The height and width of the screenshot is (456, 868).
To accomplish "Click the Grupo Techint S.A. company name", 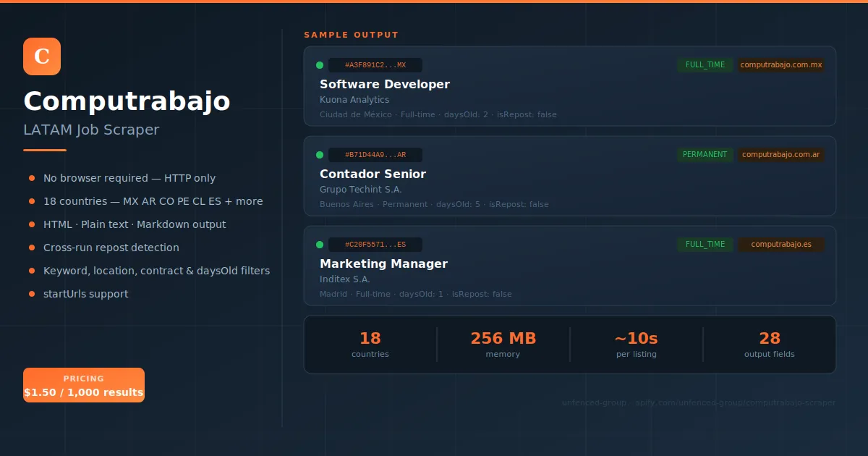I will point(361,190).
